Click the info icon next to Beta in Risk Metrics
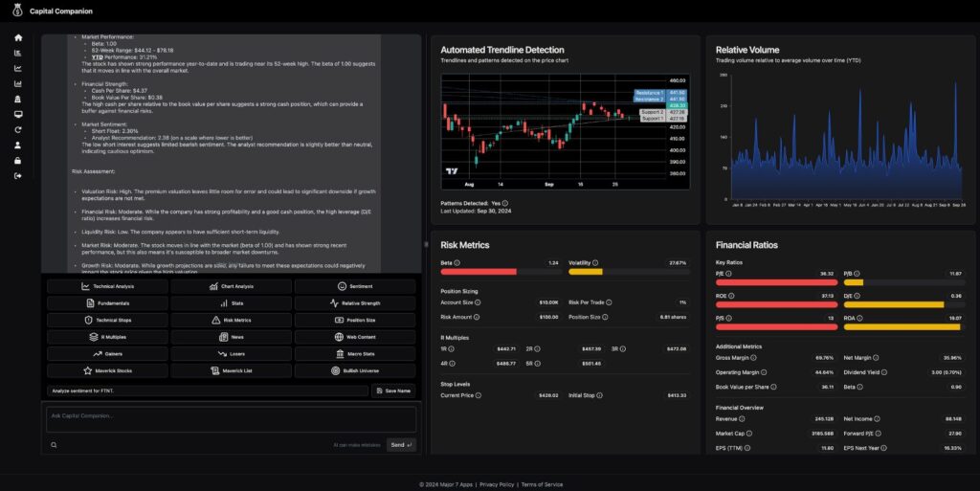980x491 pixels. [x=457, y=263]
